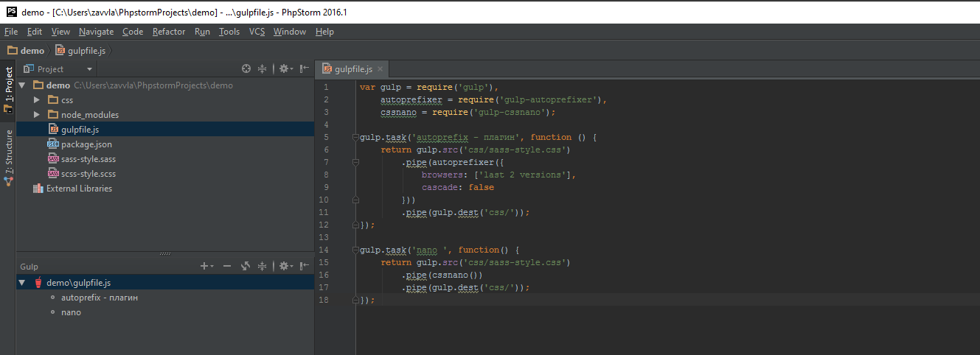The image size is (980, 355).
Task: Open the Refactor menu
Action: (x=169, y=32)
